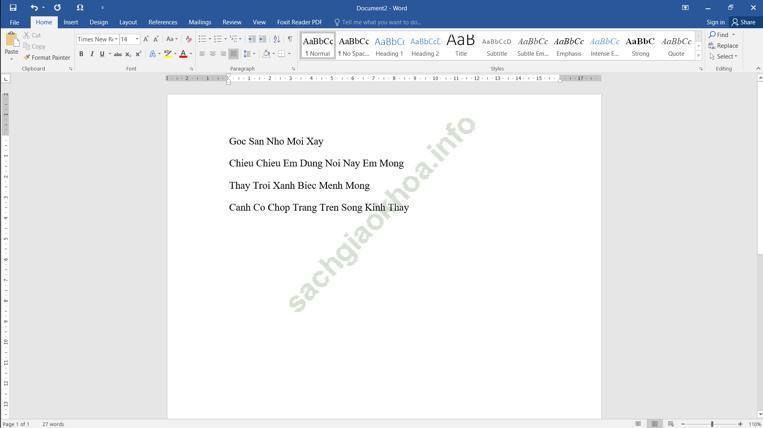Click the text line 'Goc San Nho Moi Xay'

click(x=276, y=141)
